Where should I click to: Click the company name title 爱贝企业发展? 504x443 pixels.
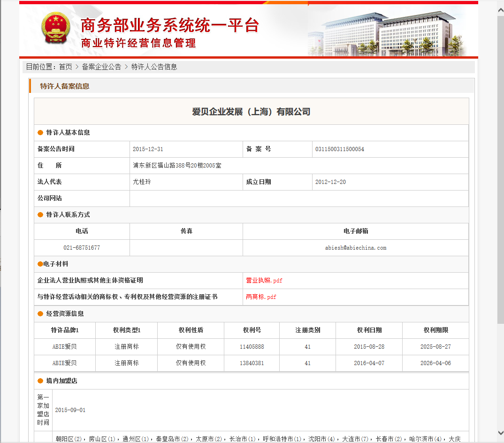point(251,112)
